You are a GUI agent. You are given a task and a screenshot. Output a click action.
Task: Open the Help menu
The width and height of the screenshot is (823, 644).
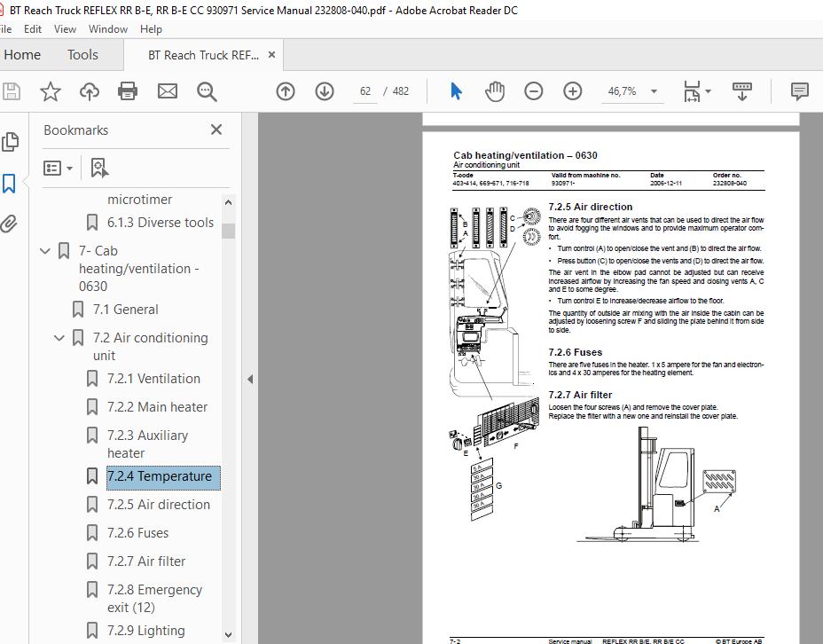pos(151,29)
